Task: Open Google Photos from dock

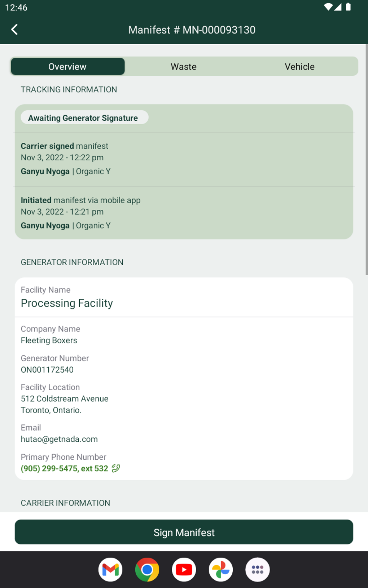Action: coord(221,570)
